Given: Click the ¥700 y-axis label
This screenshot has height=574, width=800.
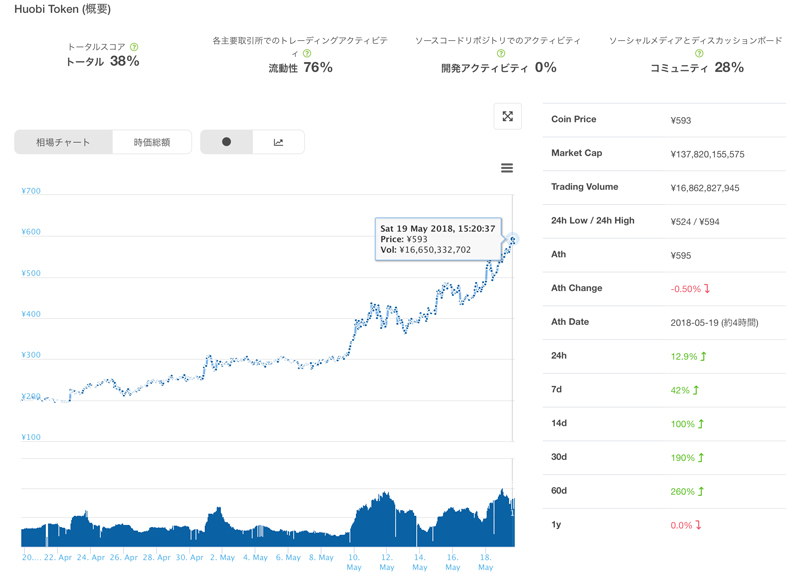Looking at the screenshot, I should click(31, 191).
